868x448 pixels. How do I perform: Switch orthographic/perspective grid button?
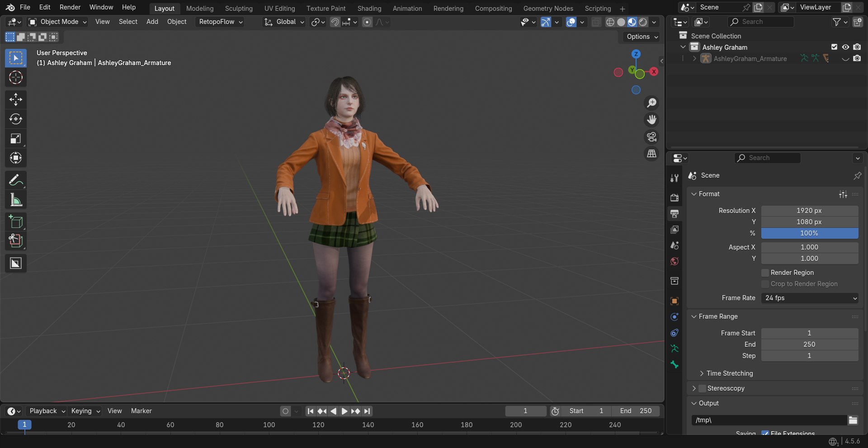coord(651,154)
